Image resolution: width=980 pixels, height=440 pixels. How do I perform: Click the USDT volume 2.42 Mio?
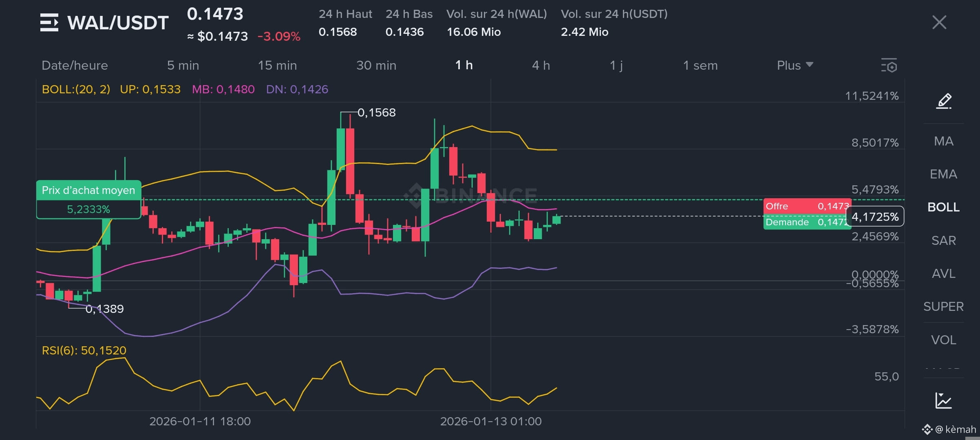pos(584,32)
